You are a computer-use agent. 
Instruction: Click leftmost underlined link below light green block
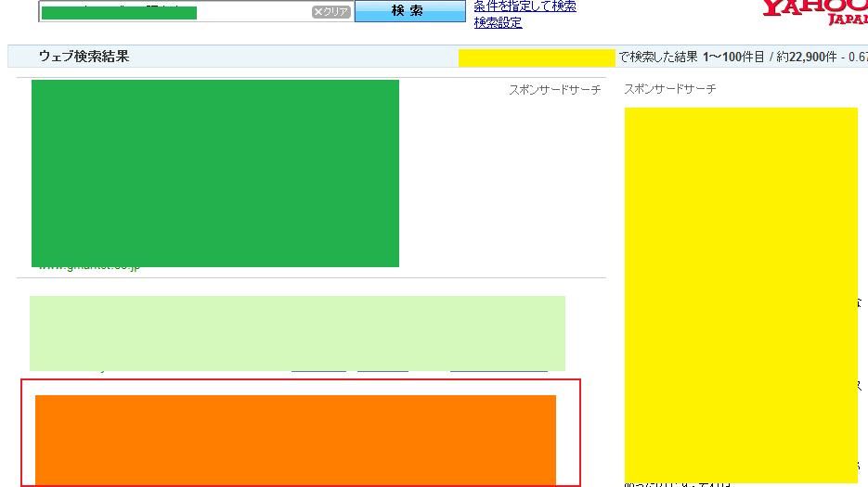coord(318,371)
